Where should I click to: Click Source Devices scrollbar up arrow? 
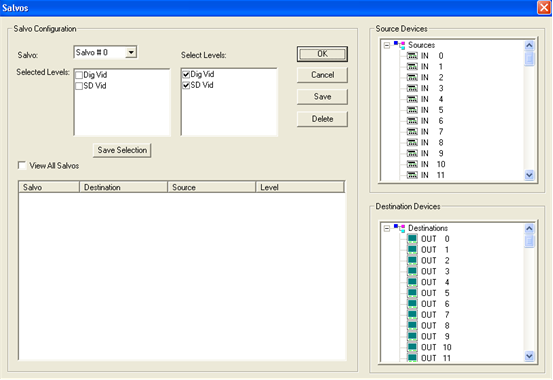[x=529, y=46]
